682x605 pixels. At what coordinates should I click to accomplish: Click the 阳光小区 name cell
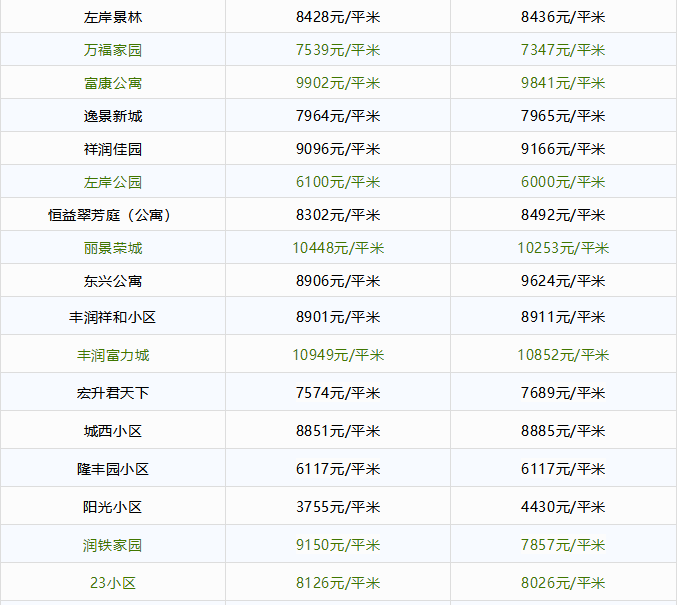click(x=113, y=507)
